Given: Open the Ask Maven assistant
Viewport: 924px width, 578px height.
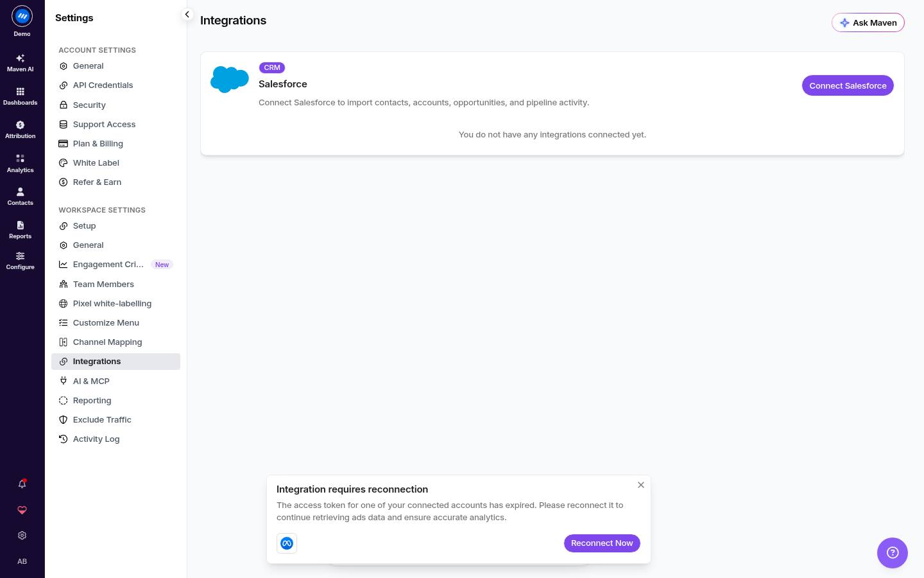Looking at the screenshot, I should pos(868,22).
